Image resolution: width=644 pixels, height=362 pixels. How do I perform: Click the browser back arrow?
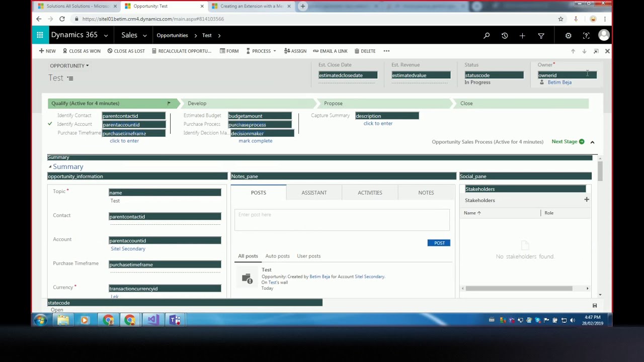tap(39, 19)
